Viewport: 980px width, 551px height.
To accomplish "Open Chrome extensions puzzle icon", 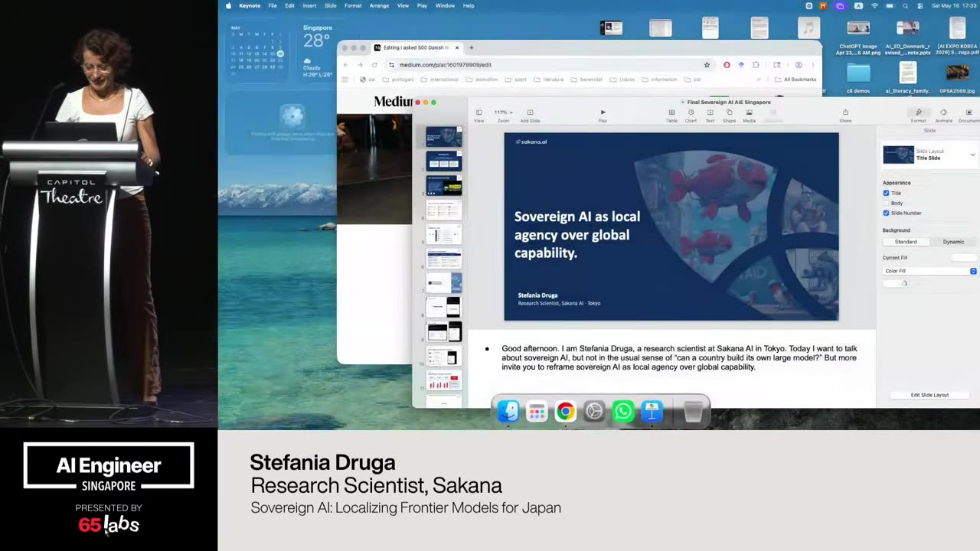I will (756, 64).
